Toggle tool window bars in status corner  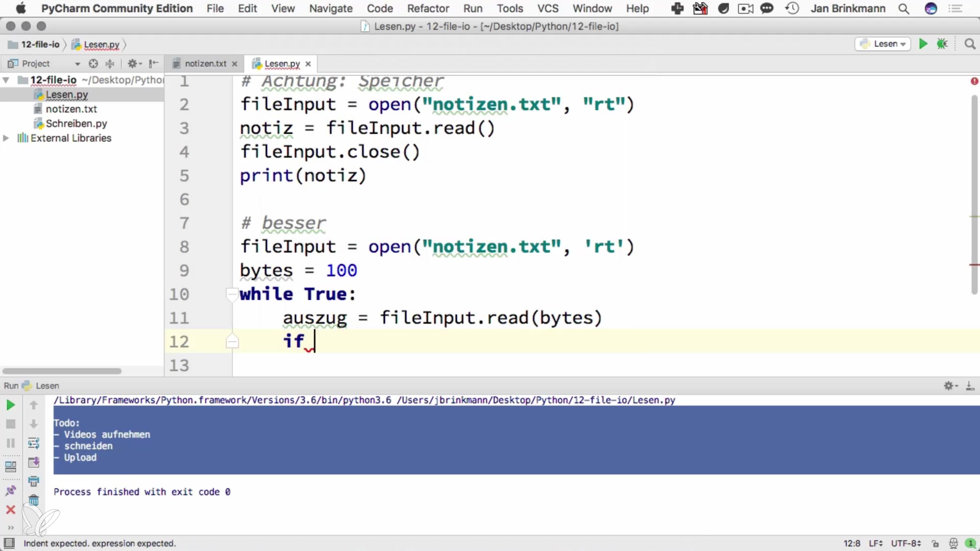[9, 543]
